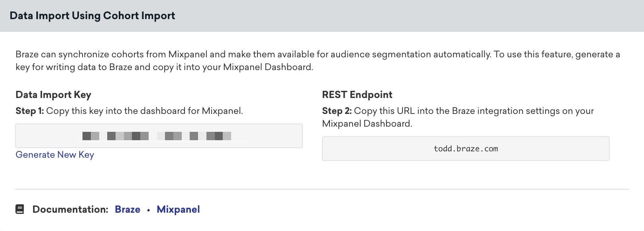Click the bullet separator between documentation links
644x231 pixels.
148,210
